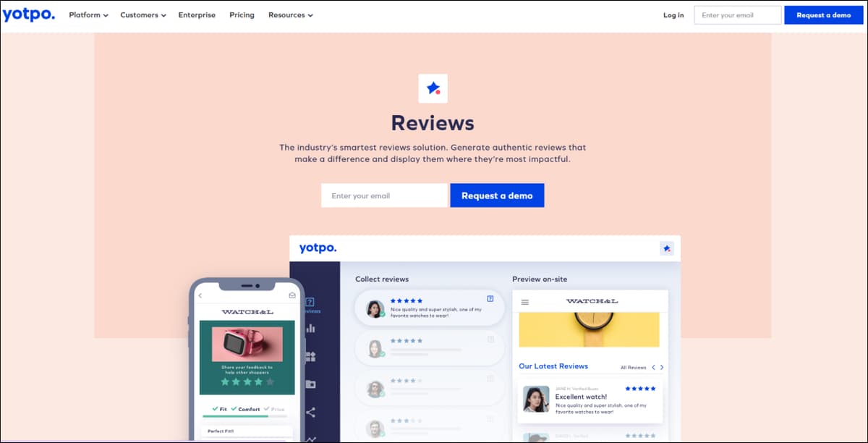Expand the Customers menu

pyautogui.click(x=142, y=15)
